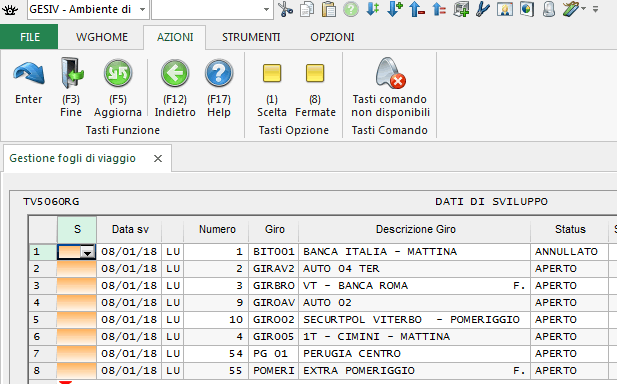The image size is (617, 384).
Task: Click the Data sv column header
Action: point(130,229)
